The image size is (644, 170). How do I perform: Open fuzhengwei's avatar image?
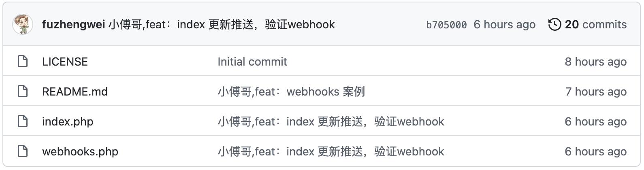(23, 24)
